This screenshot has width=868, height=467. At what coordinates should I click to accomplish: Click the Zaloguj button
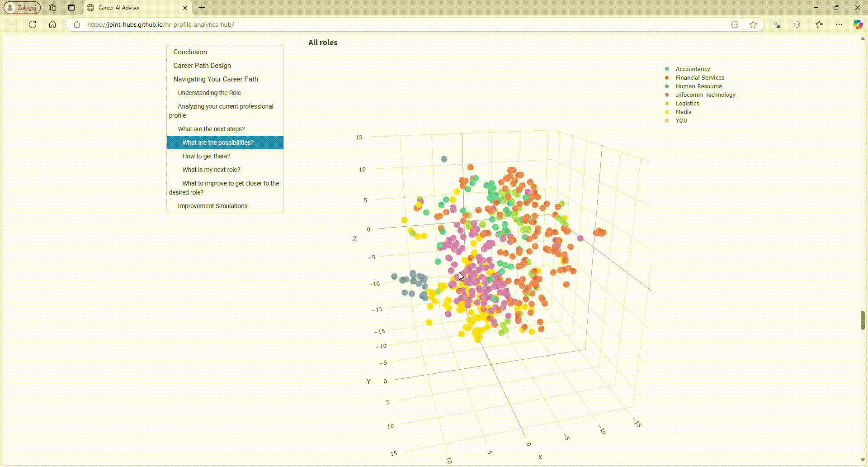(x=22, y=7)
